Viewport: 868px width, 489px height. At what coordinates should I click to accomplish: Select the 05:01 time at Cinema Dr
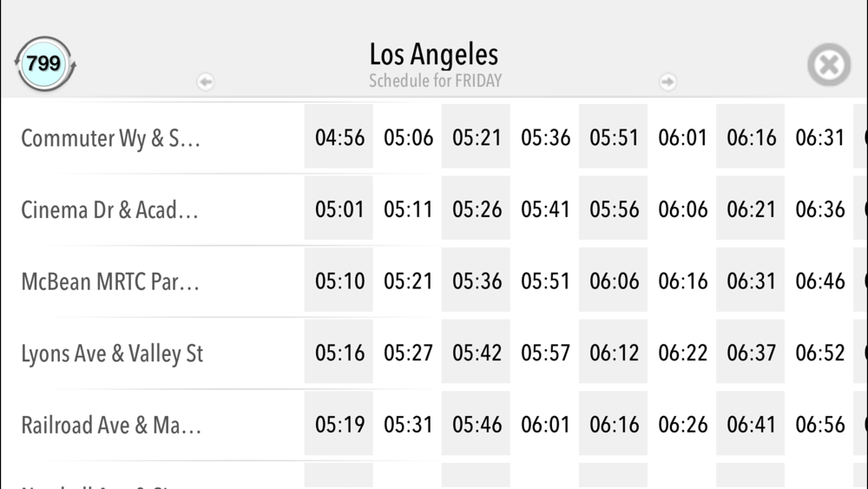[x=339, y=210]
